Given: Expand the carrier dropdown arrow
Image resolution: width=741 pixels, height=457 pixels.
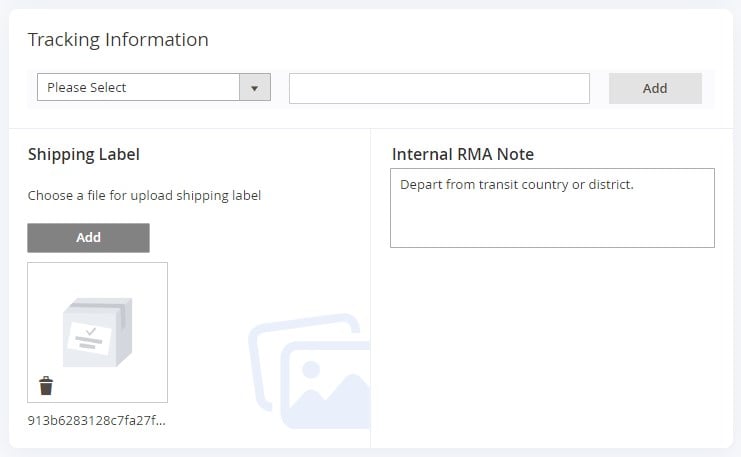Looking at the screenshot, I should click(255, 87).
